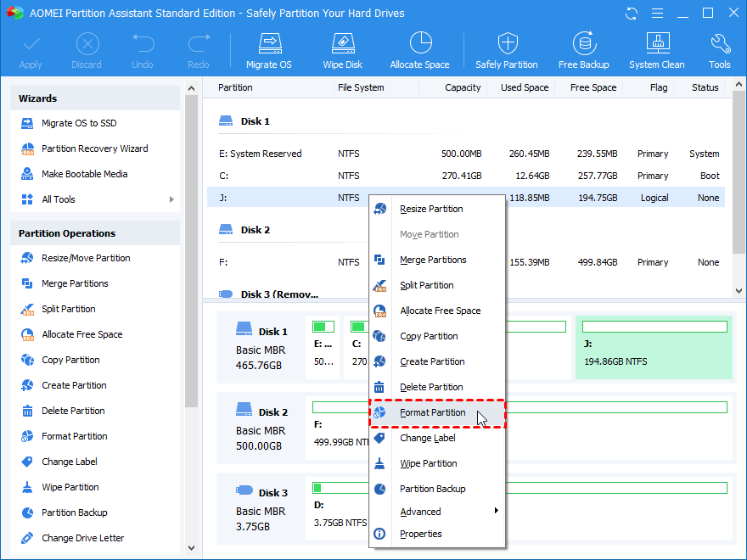747x560 pixels.
Task: Expand the All Tools submenu arrow
Action: 171,199
